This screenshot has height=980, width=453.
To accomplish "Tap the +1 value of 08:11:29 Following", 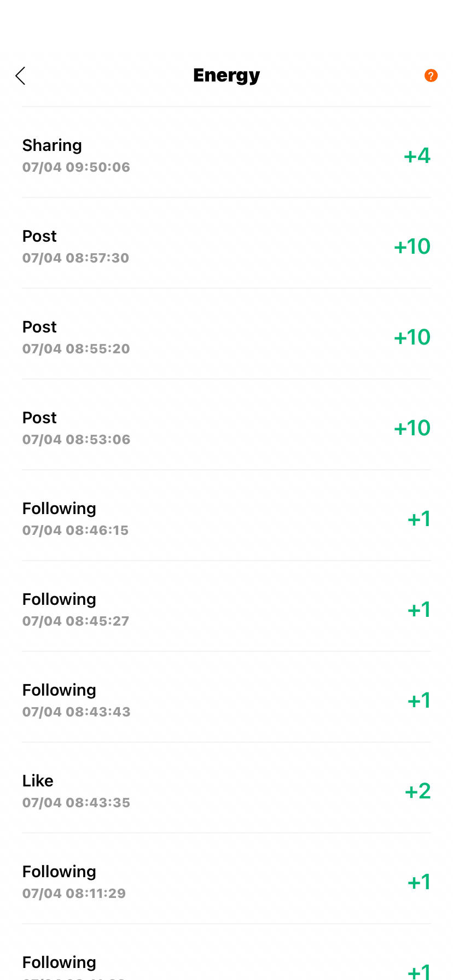I will click(420, 882).
